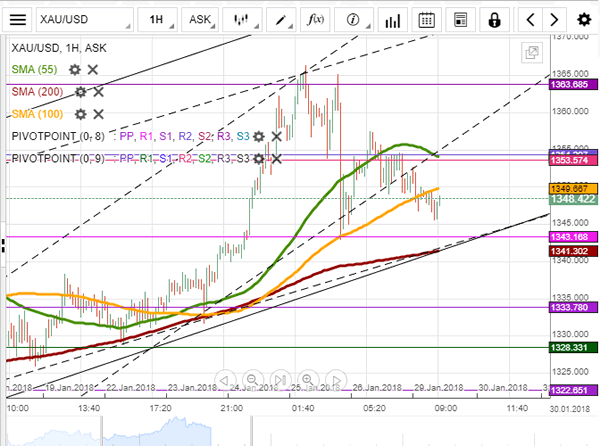This screenshot has height=446, width=600.
Task: Remove the SMA (200) indicator
Action: [x=99, y=92]
